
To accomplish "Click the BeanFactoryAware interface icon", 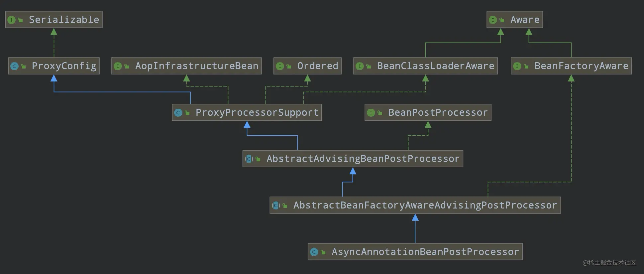I will 517,66.
